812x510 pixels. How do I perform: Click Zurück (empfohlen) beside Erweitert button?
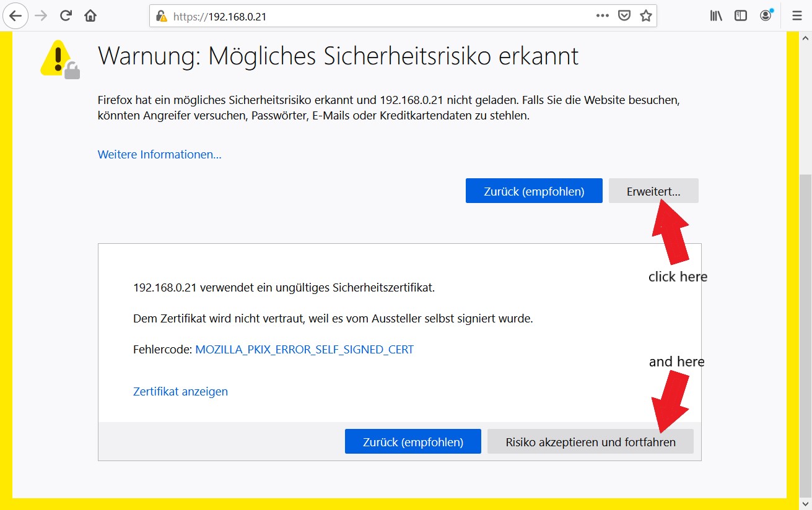point(534,191)
